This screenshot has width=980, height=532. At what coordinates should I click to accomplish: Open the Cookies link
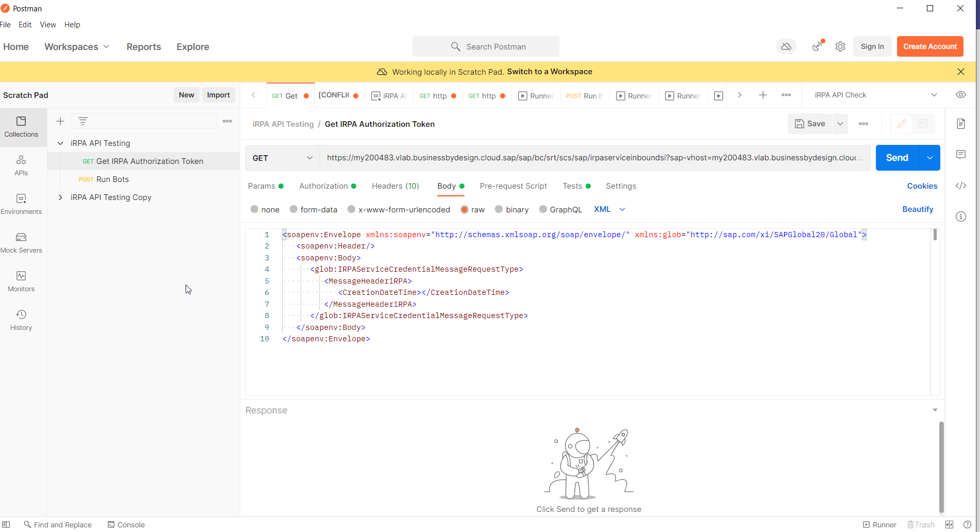[922, 186]
